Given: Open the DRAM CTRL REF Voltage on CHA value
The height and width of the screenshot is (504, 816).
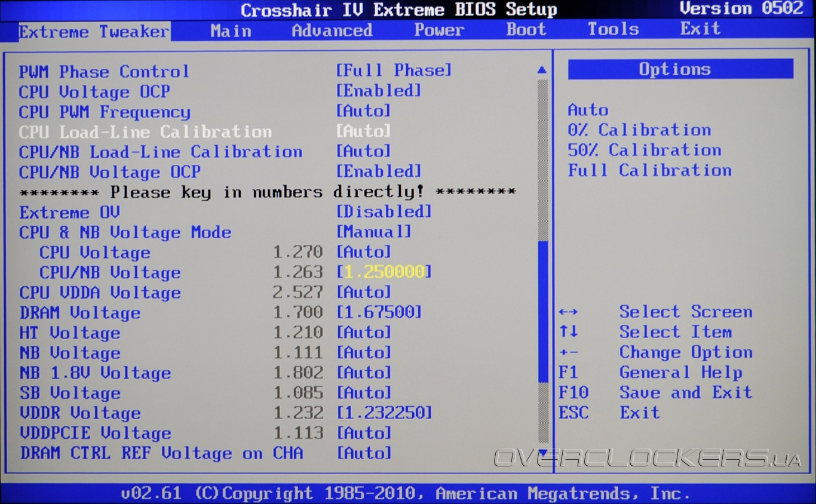Looking at the screenshot, I should point(363,453).
